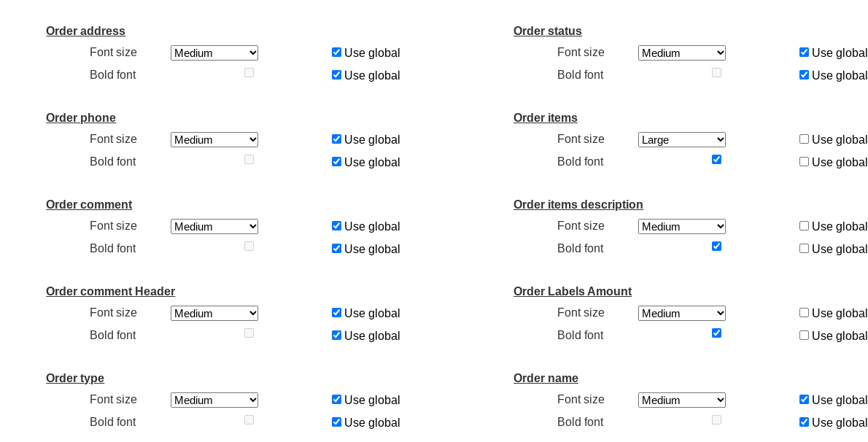Untick Bold font checkbox under Order items
This screenshot has height=442, width=868.
(x=716, y=160)
